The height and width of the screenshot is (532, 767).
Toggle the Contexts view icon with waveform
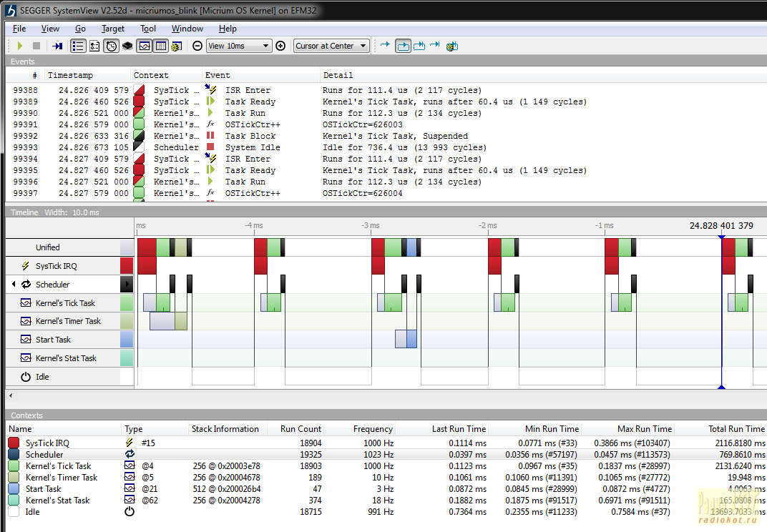145,46
